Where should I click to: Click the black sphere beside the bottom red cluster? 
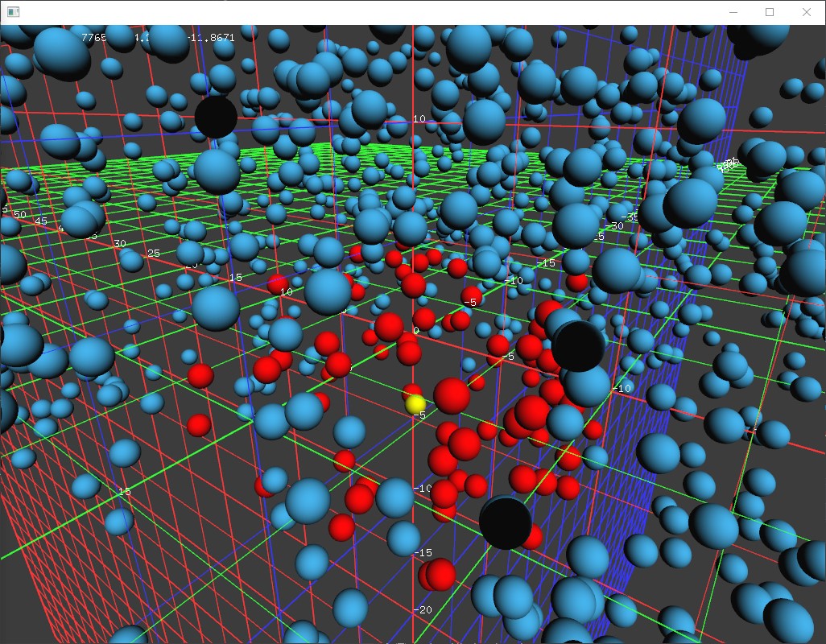506,522
